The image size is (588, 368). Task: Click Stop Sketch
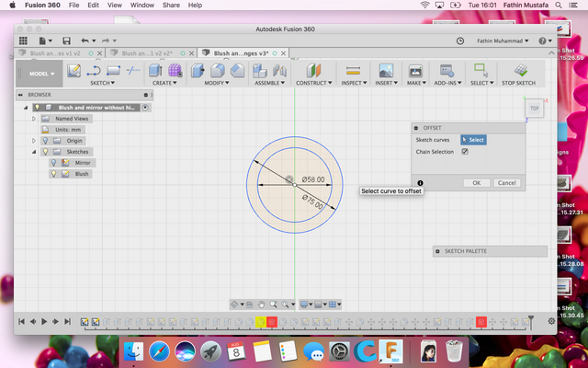(519, 74)
